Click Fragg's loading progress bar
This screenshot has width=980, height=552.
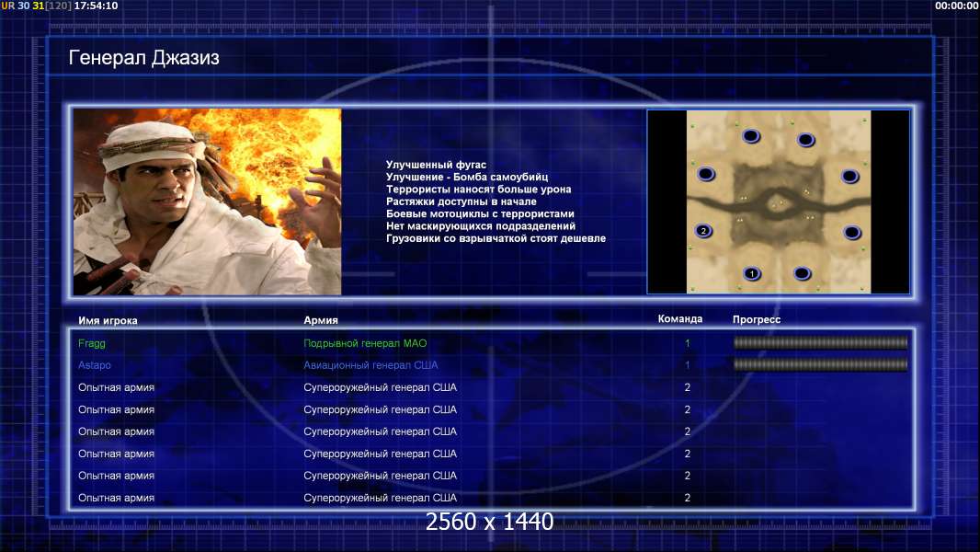(x=820, y=342)
